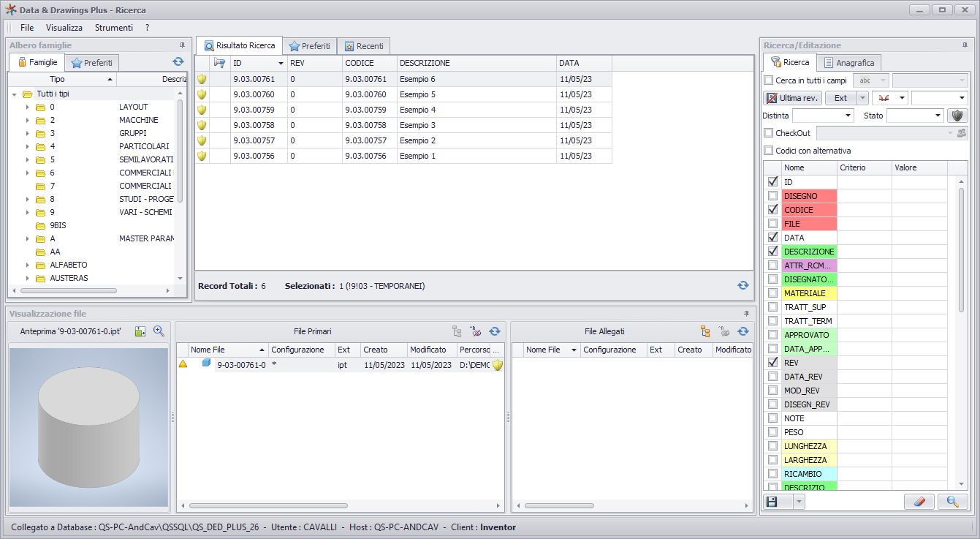Screen dimensions: 980x539
Task: Refresh the family tree (Albero famiglie)
Action: point(178,62)
